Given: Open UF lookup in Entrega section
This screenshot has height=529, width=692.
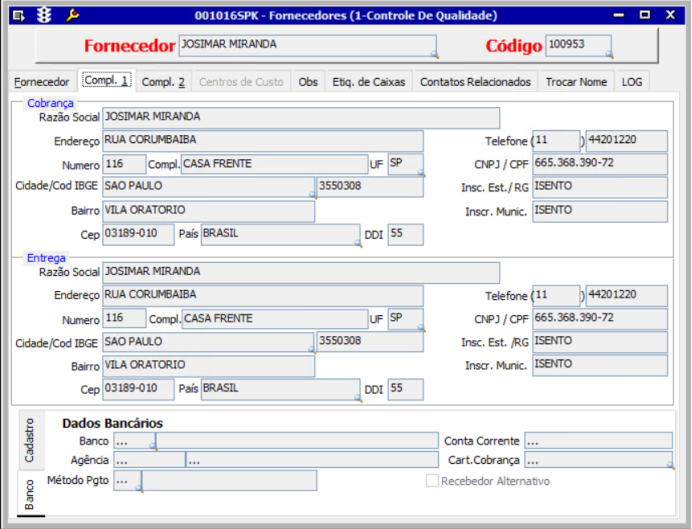Looking at the screenshot, I should click(421, 327).
